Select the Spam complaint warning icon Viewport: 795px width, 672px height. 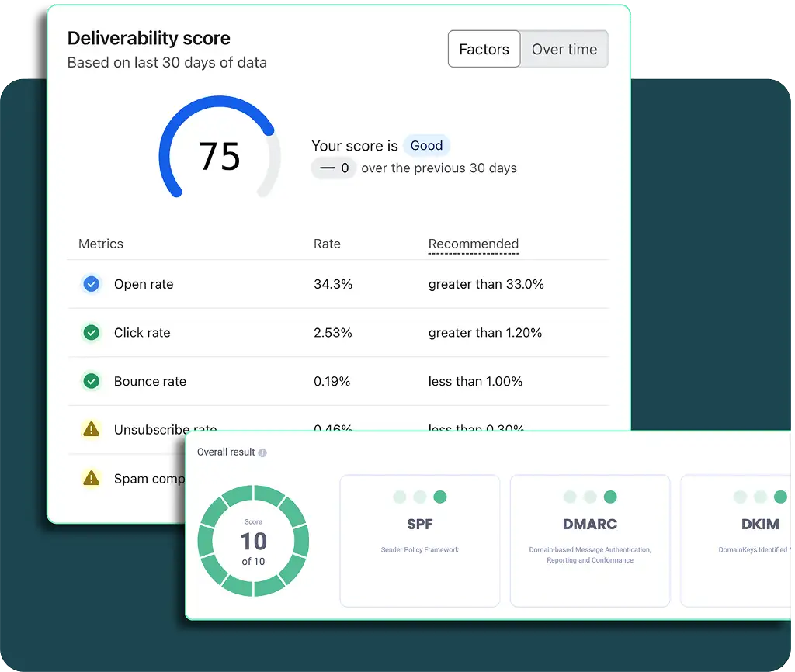(x=92, y=479)
